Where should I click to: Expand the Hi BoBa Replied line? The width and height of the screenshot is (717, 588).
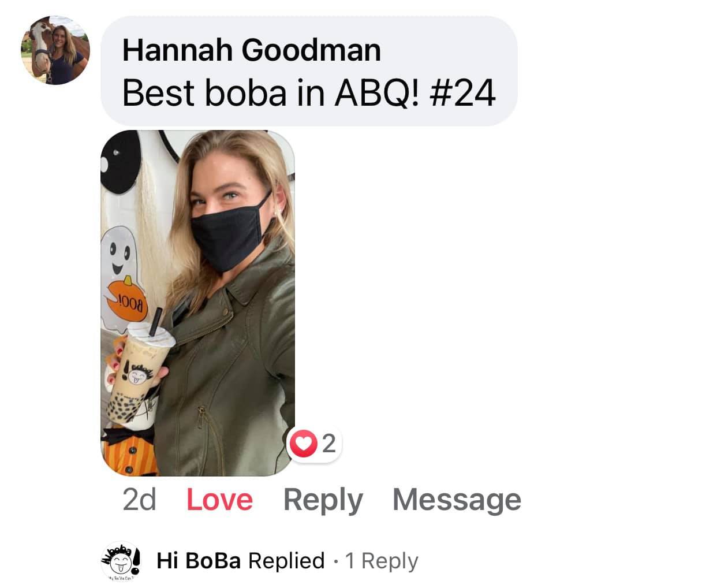tap(287, 561)
